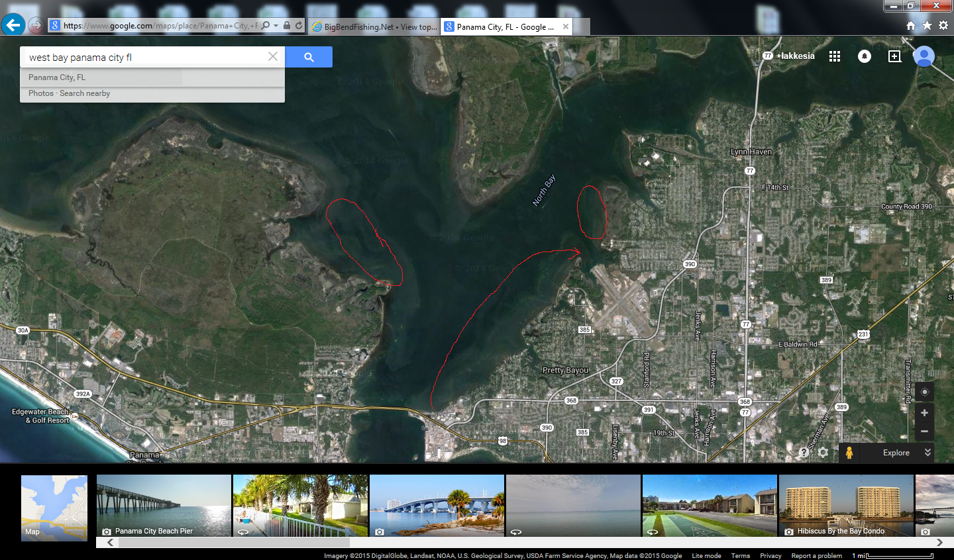Collapse the Explore photo panel
Screen dimensions: 954x560
[x=927, y=453]
